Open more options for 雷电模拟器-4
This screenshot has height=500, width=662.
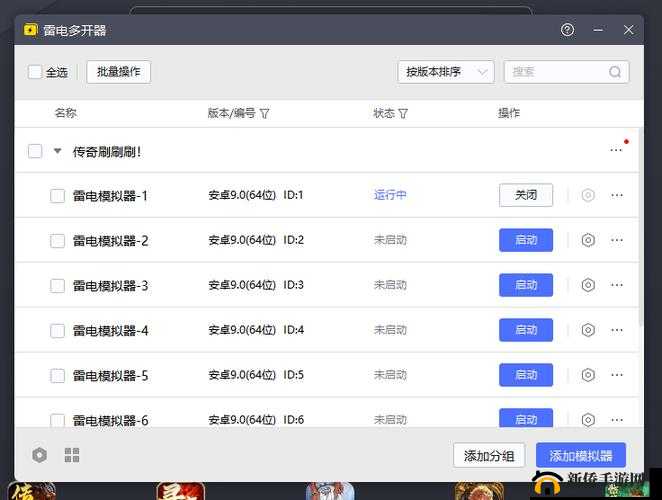pos(617,330)
